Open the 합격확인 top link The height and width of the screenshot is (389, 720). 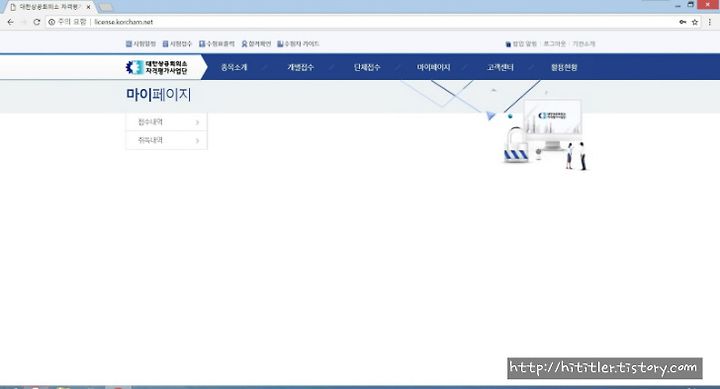pos(256,44)
